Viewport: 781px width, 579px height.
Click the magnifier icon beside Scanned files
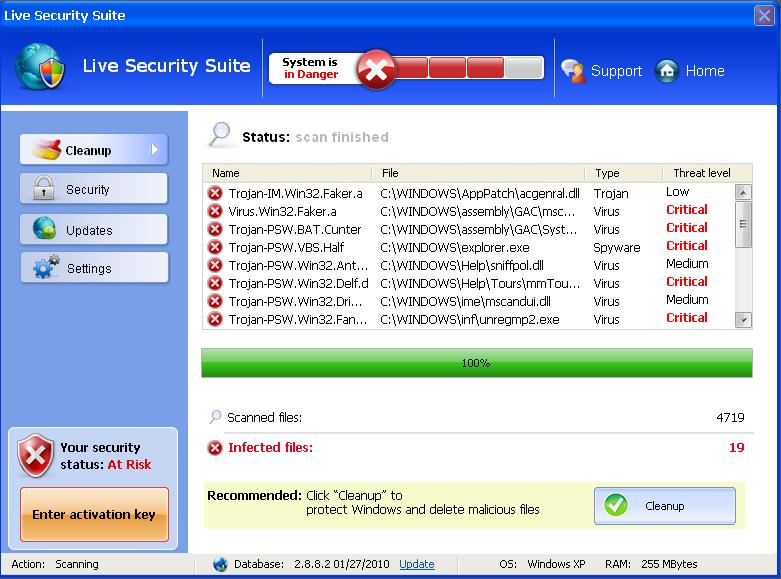215,417
